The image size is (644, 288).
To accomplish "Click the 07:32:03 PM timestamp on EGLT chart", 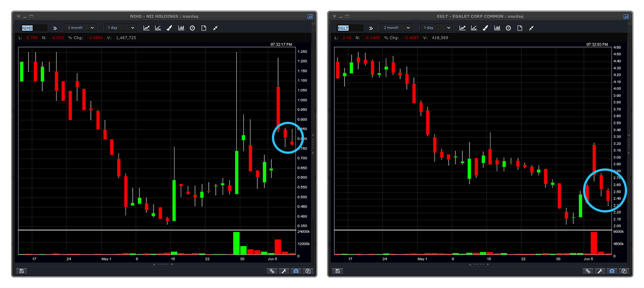I will tap(597, 44).
